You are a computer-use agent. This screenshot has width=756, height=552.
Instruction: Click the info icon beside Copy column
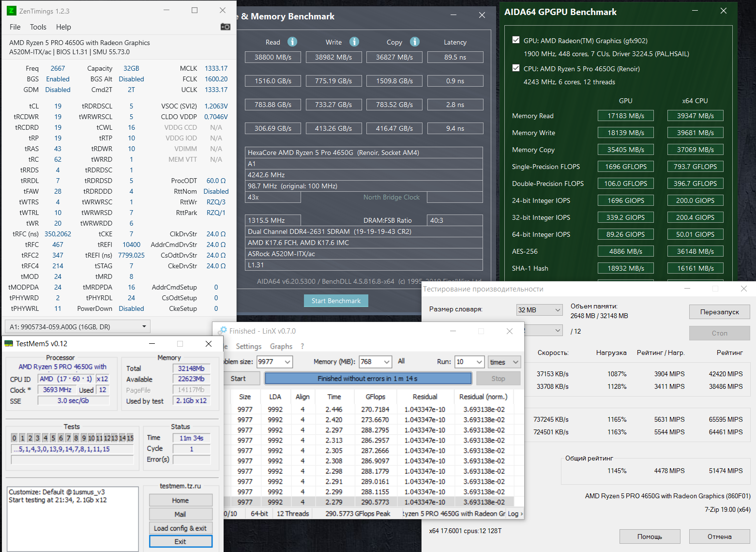click(x=415, y=42)
